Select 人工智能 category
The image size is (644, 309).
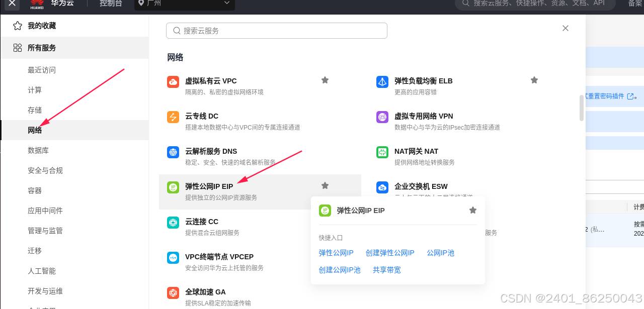click(x=42, y=271)
